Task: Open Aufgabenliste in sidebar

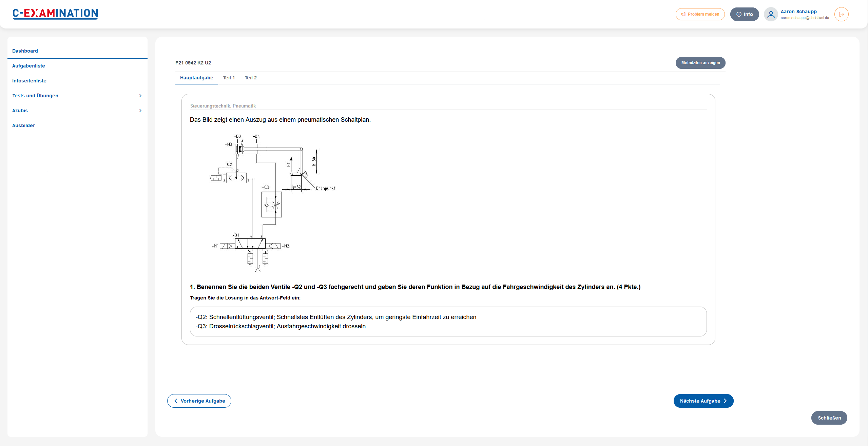Action: 28,66
